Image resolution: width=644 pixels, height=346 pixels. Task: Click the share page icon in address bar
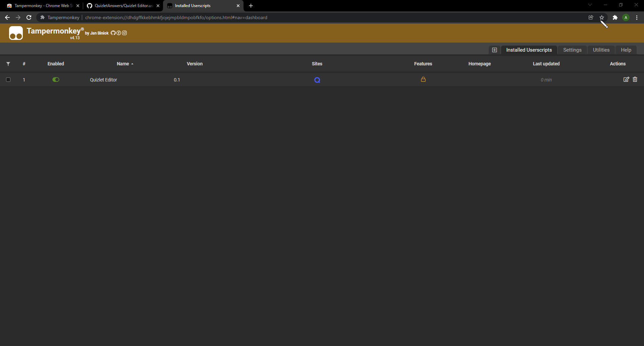591,17
